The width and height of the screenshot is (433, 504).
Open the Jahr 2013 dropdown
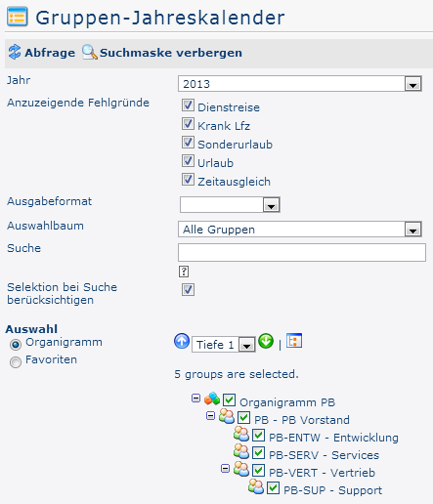click(x=300, y=84)
